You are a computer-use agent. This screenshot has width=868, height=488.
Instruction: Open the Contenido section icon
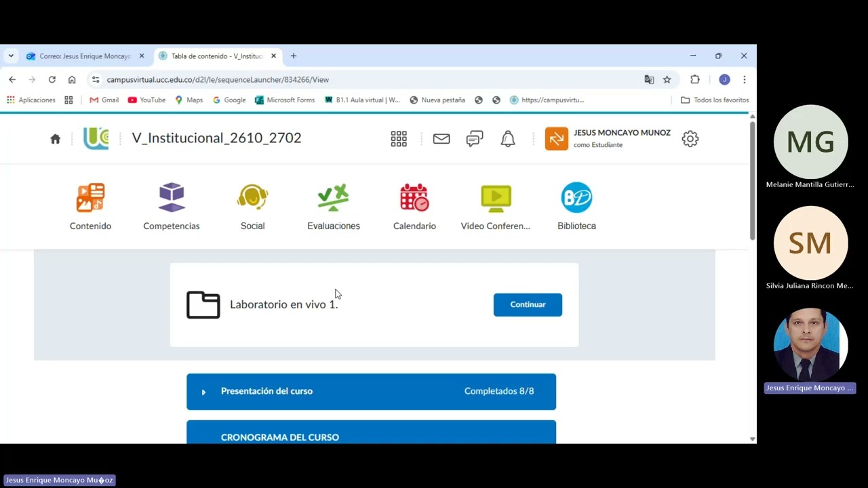click(x=90, y=198)
